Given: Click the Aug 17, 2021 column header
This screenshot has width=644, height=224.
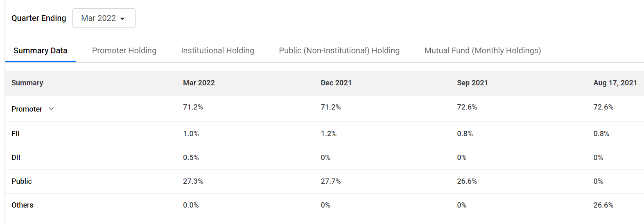Looking at the screenshot, I should pos(615,83).
